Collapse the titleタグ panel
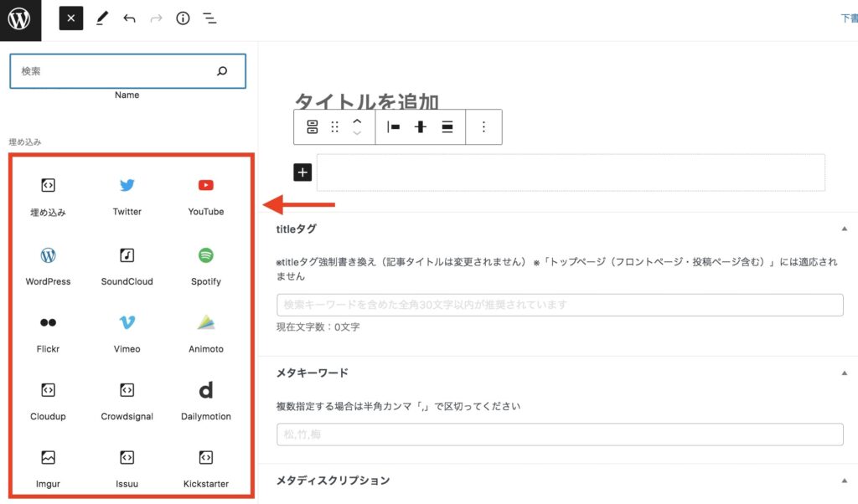The height and width of the screenshot is (504, 858). 845,229
